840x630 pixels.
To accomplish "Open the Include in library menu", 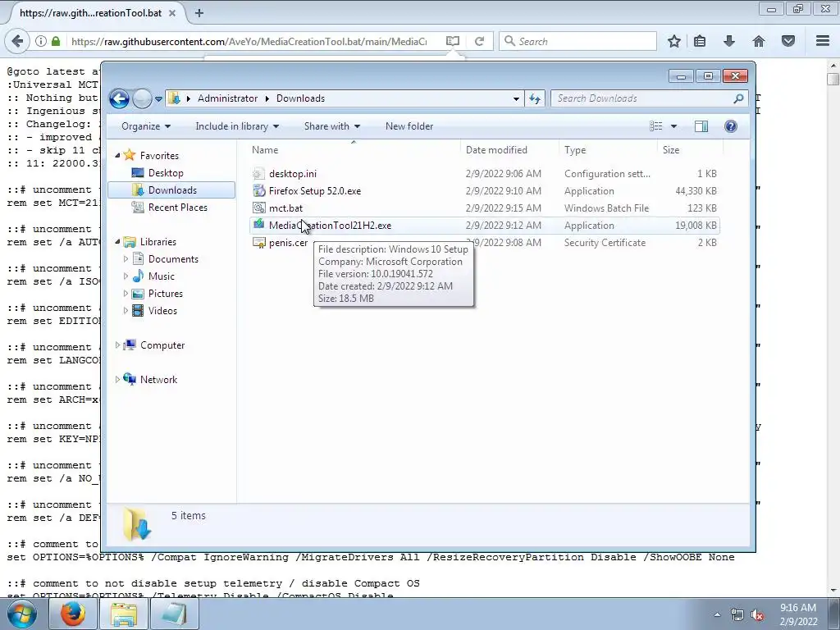I will [x=237, y=126].
